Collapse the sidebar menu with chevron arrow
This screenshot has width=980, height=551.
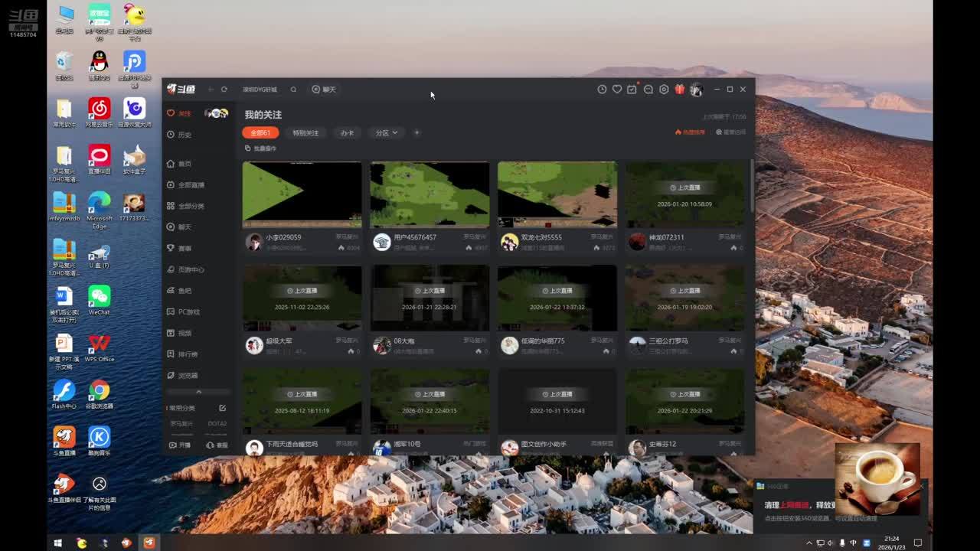(x=198, y=392)
